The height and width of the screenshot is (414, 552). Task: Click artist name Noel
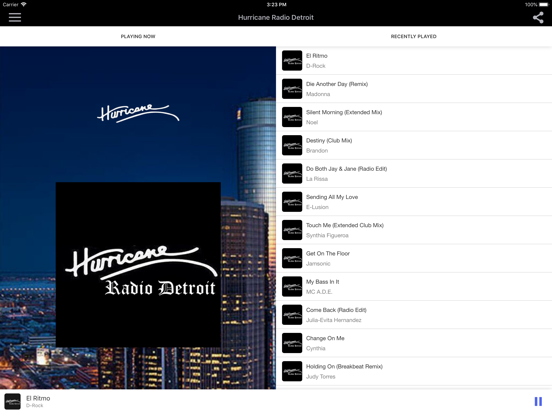coord(312,122)
